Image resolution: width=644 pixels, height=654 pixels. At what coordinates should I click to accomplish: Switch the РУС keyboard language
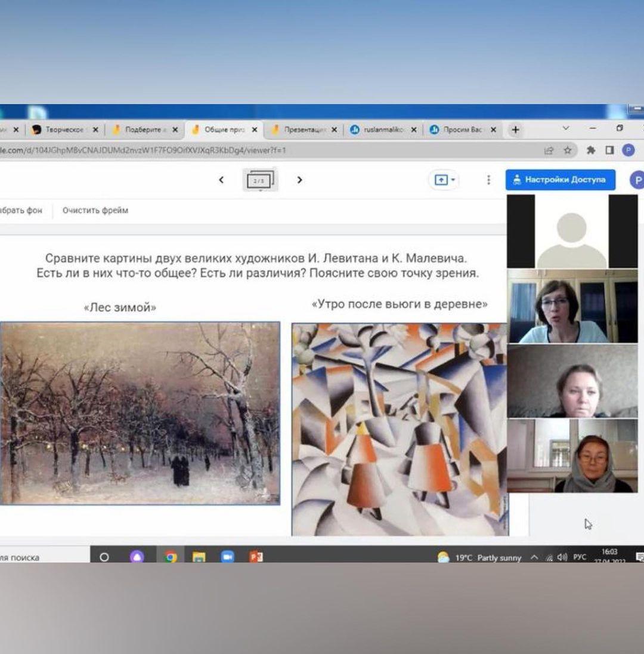tap(580, 557)
